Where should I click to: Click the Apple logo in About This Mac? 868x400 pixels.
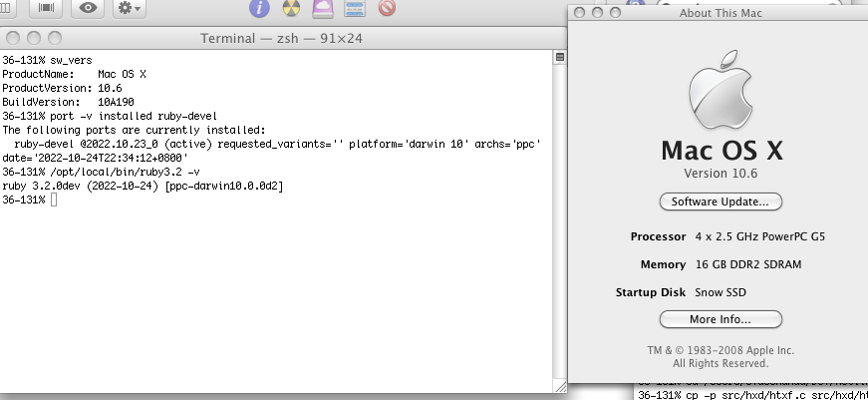click(x=721, y=89)
